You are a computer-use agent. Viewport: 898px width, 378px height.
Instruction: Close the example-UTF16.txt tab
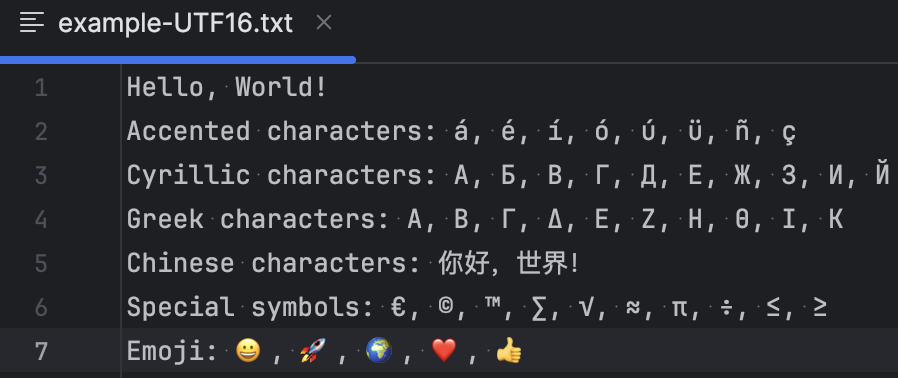click(324, 23)
